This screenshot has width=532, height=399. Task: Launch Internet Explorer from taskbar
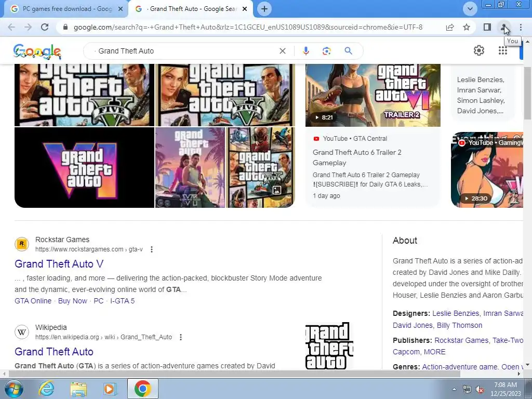tap(46, 389)
